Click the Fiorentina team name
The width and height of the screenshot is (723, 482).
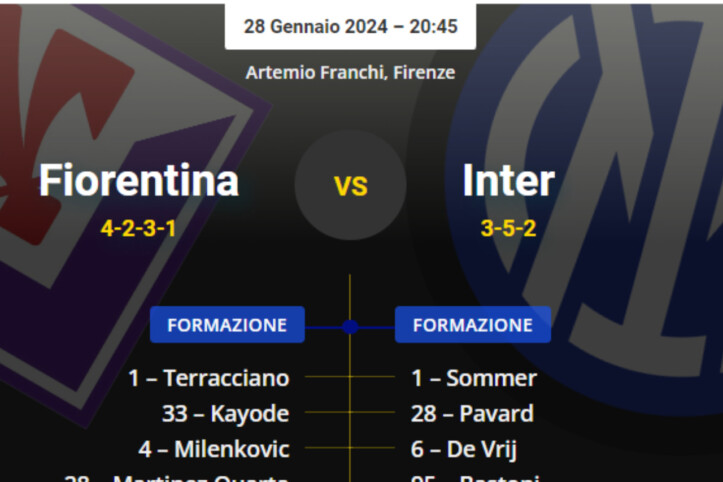(x=139, y=181)
